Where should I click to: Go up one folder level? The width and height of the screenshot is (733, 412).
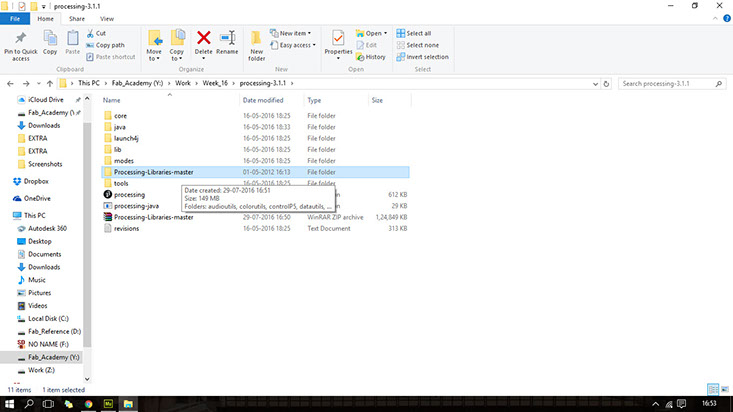(x=50, y=83)
